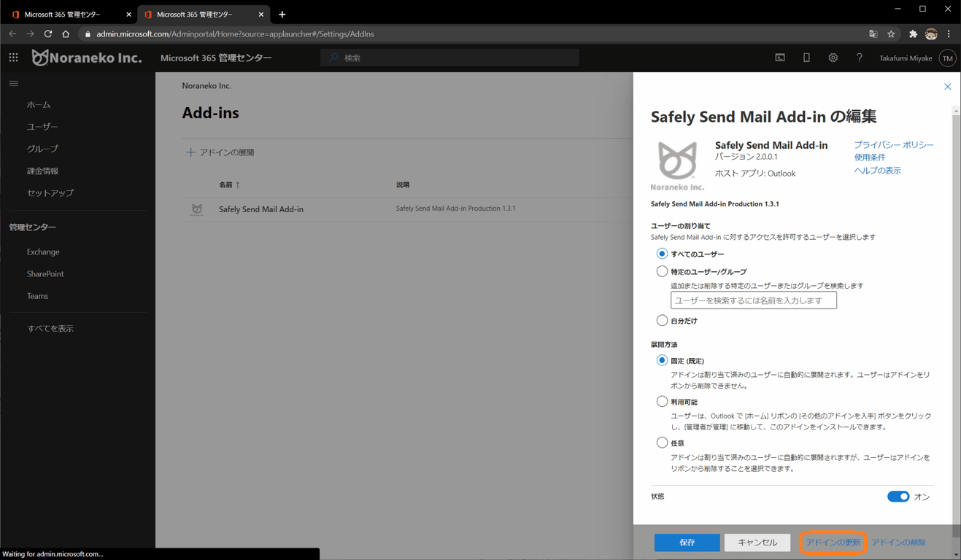Image resolution: width=961 pixels, height=560 pixels.
Task: Open セットアップ in the left navigation
Action: [x=50, y=193]
